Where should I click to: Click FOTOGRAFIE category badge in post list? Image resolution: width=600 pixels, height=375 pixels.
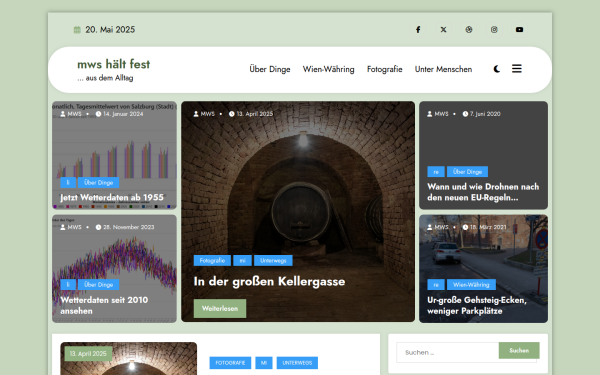(230, 363)
